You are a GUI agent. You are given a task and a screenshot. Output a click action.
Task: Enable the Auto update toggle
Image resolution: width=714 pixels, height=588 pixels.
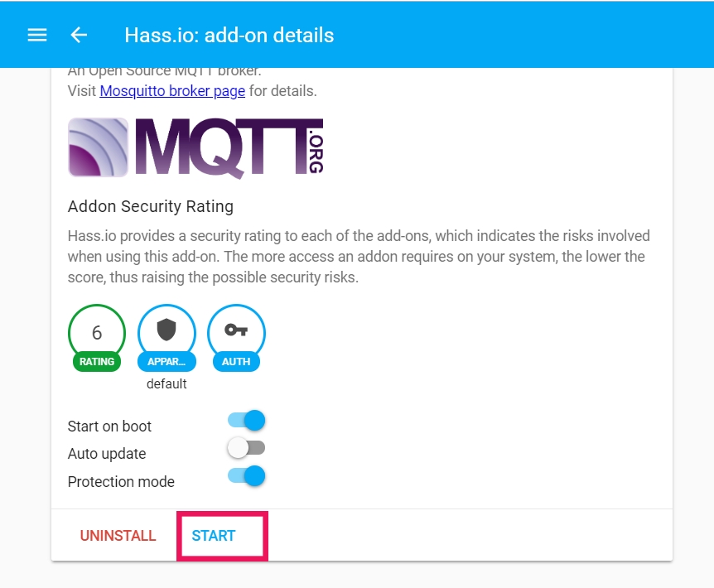[x=247, y=448]
